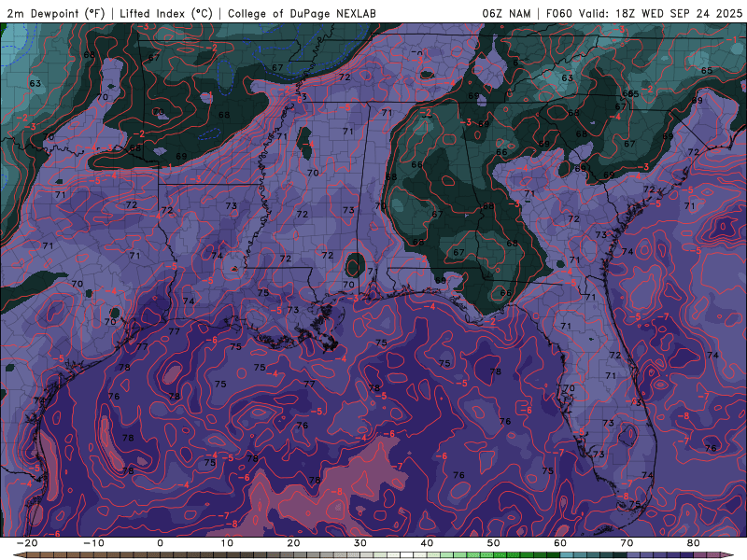This screenshot has height=560, width=747.
Task: Click the '0' tick label on the color bar
Action: (160, 543)
